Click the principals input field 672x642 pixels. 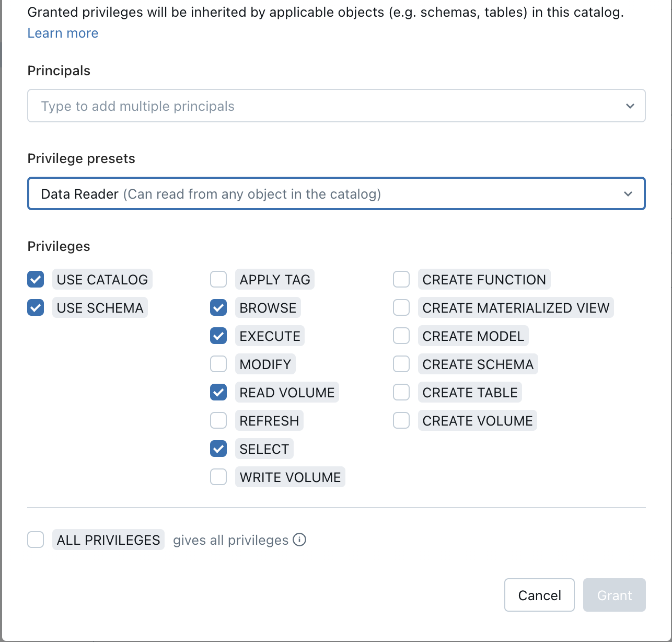coord(261,106)
